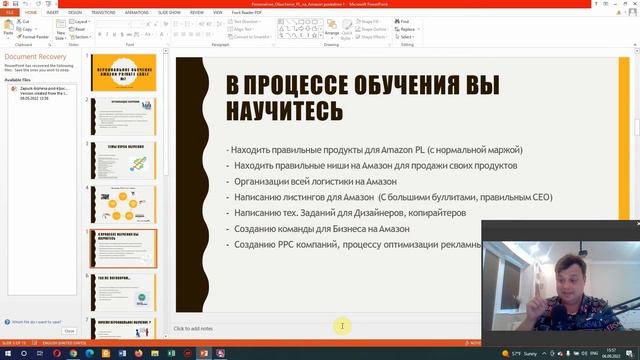640x360 pixels.
Task: Open the FILE tab
Action: [x=9, y=13]
